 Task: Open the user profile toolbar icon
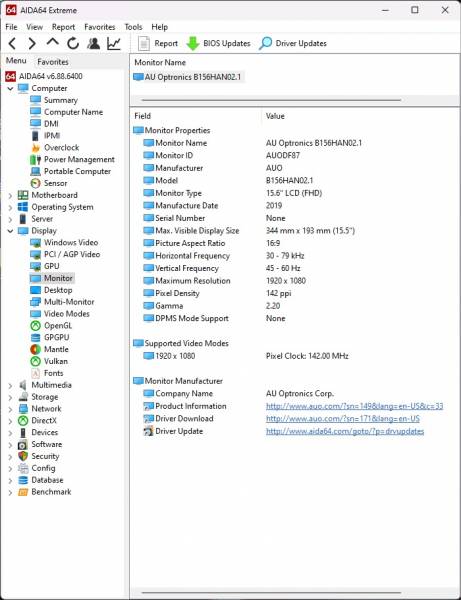point(93,44)
